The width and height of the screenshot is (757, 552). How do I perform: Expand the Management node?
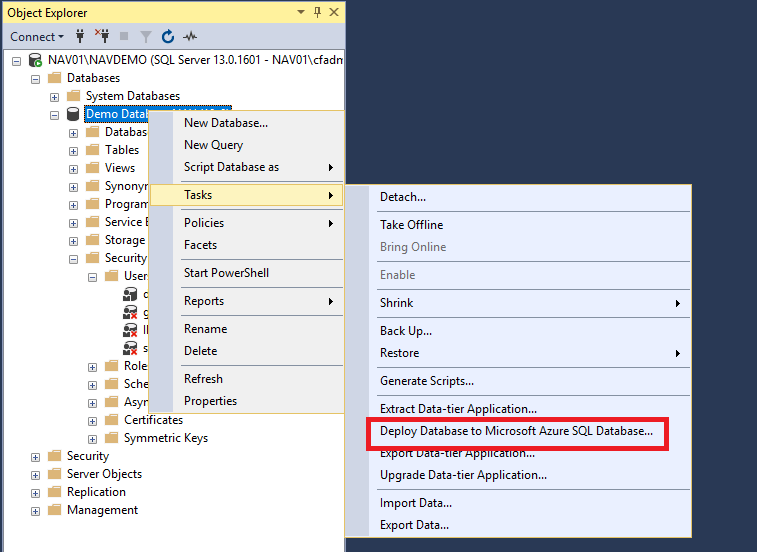click(36, 510)
